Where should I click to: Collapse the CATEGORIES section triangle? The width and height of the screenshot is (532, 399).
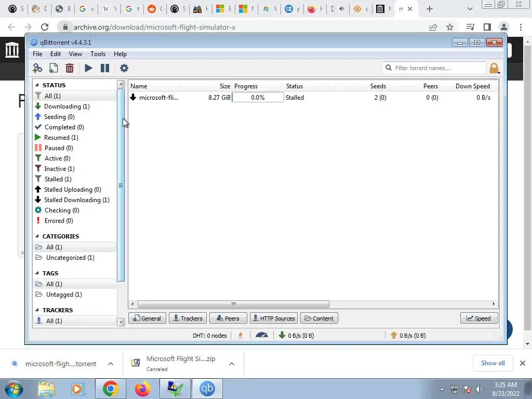pos(37,236)
